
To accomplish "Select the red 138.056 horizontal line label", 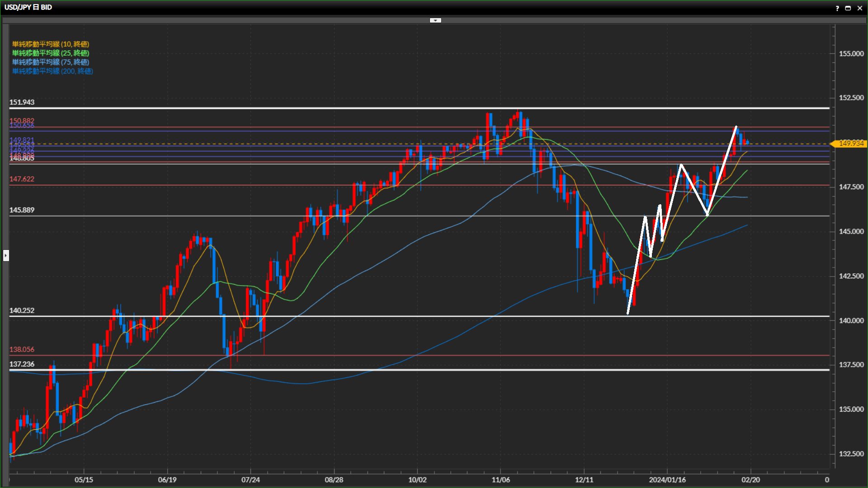I will click(x=22, y=349).
